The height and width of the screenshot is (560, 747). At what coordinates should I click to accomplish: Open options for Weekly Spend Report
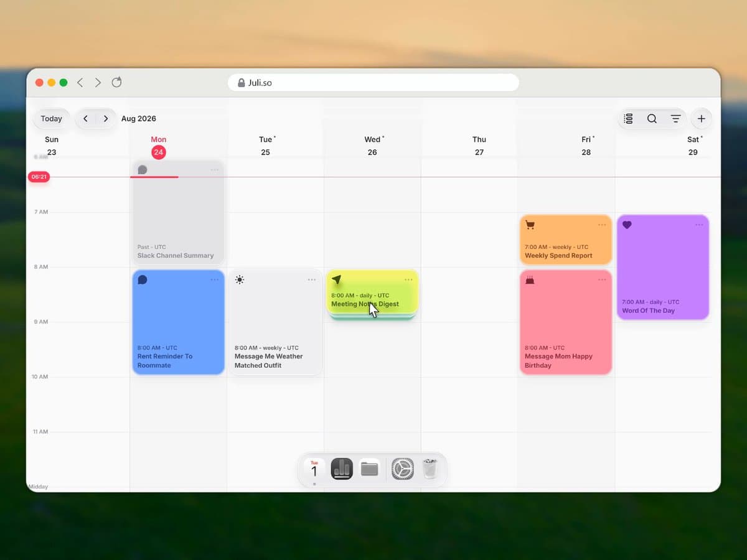click(602, 225)
